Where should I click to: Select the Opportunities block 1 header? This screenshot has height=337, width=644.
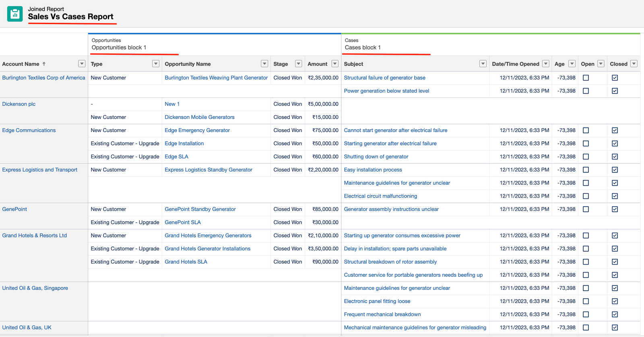[119, 48]
